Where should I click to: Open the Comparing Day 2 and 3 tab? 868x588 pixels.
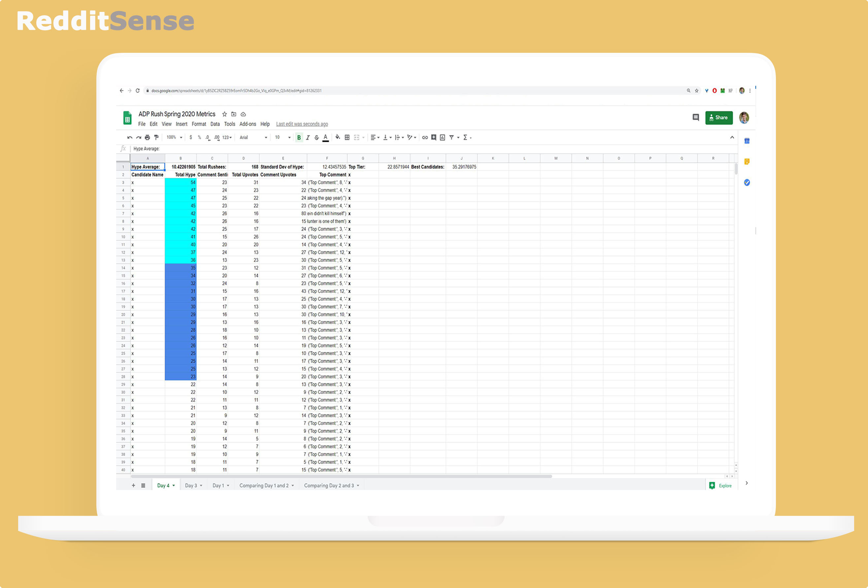point(332,485)
